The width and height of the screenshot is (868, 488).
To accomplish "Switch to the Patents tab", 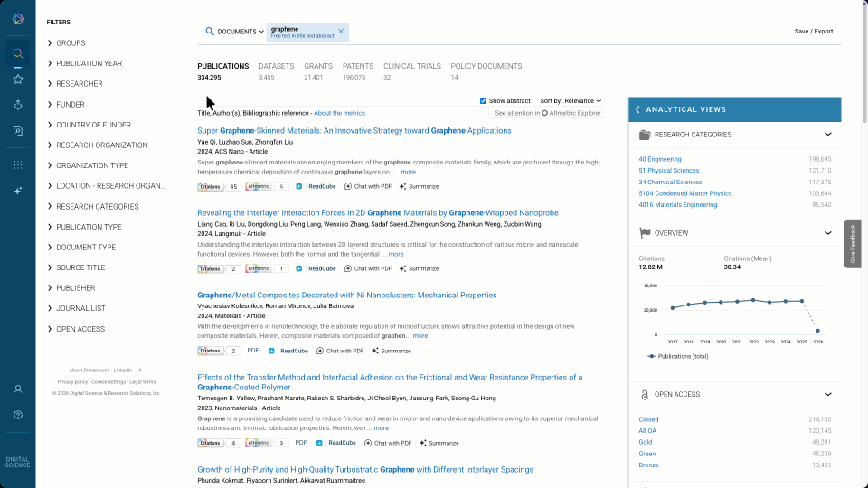I will (x=357, y=66).
